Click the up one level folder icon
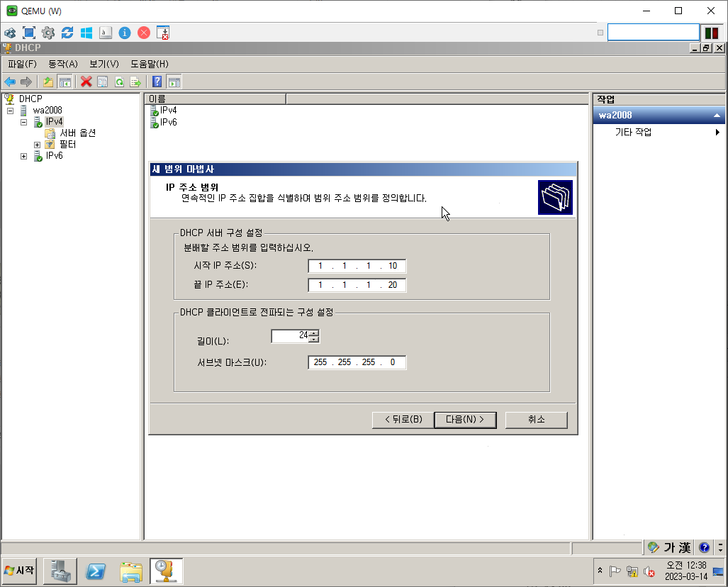Screen dimensions: 728x587 [x=47, y=82]
